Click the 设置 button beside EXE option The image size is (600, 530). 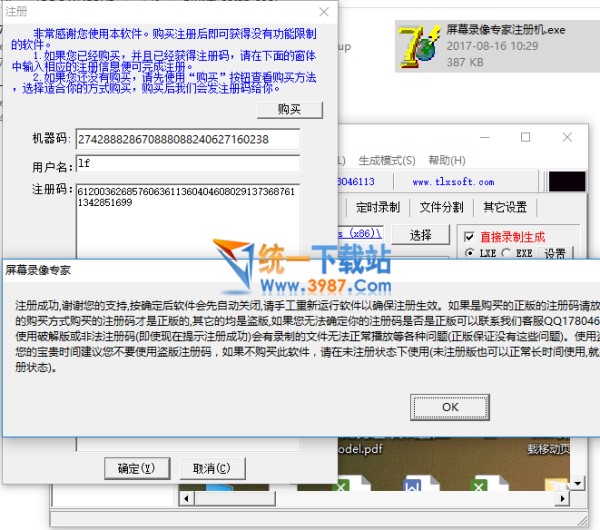tap(555, 253)
